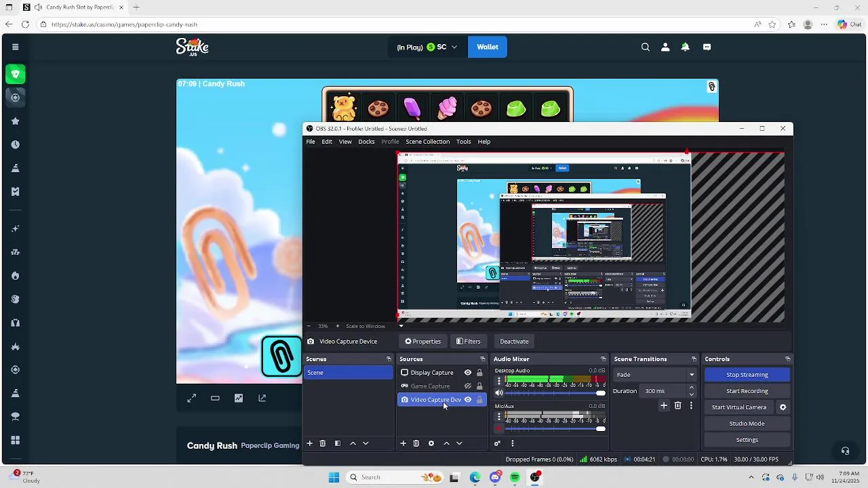Open the Fade transition dropdown
The height and width of the screenshot is (488, 868).
pyautogui.click(x=655, y=375)
